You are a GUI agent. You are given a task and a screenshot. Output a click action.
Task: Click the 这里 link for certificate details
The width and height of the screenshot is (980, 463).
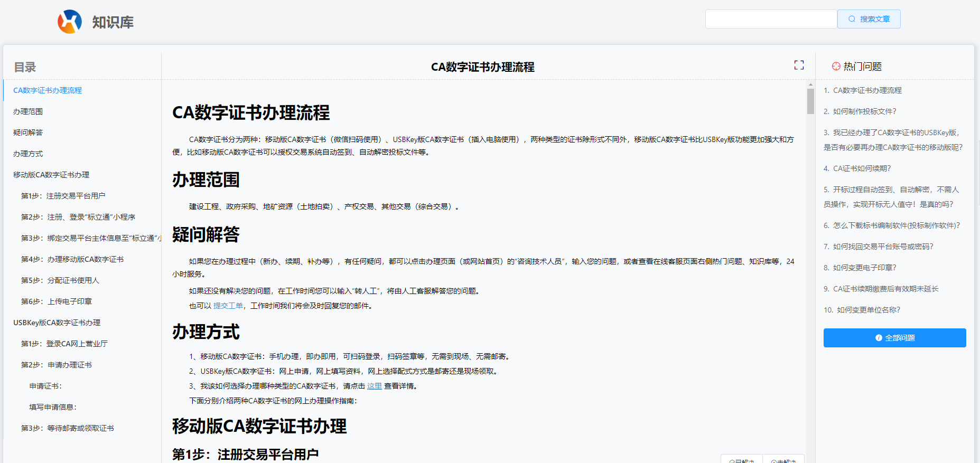click(375, 386)
